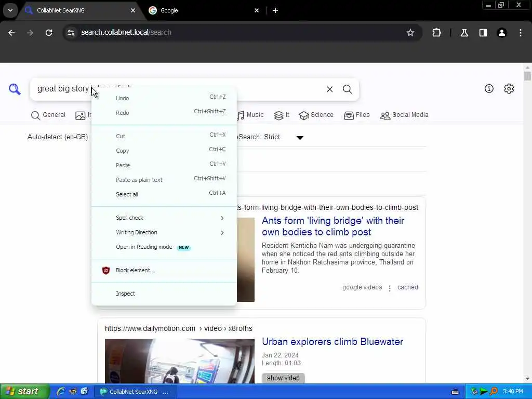Switch to the Files category tab
The image size is (532, 399).
[356, 115]
